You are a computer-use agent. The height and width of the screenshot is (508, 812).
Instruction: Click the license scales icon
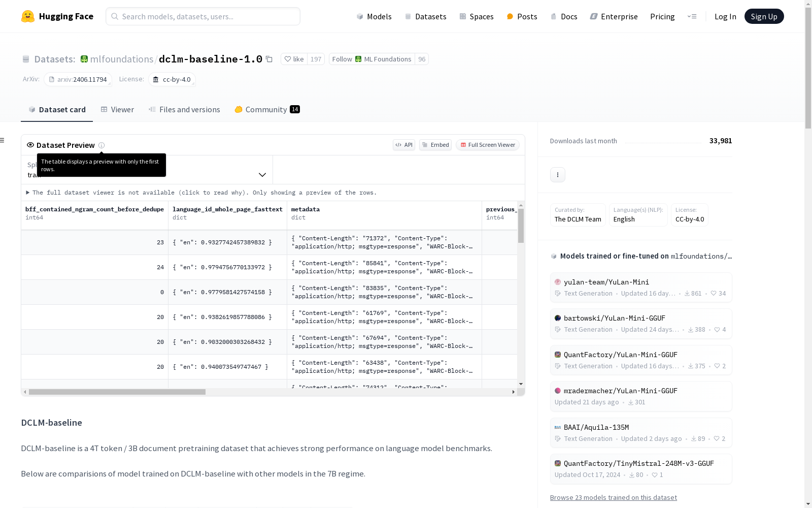tap(156, 79)
